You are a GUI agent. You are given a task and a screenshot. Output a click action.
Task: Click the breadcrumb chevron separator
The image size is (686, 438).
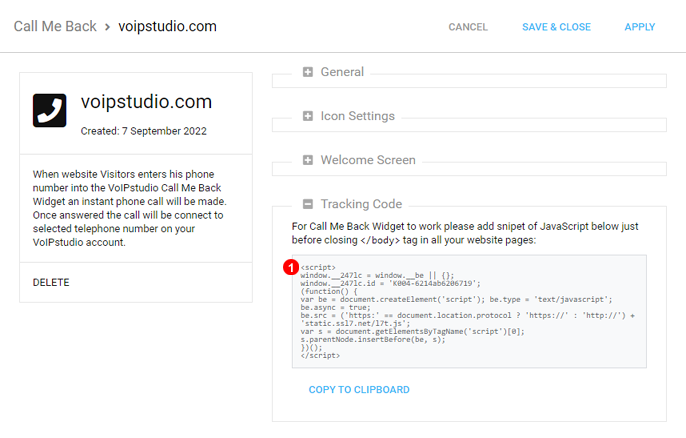tap(107, 27)
